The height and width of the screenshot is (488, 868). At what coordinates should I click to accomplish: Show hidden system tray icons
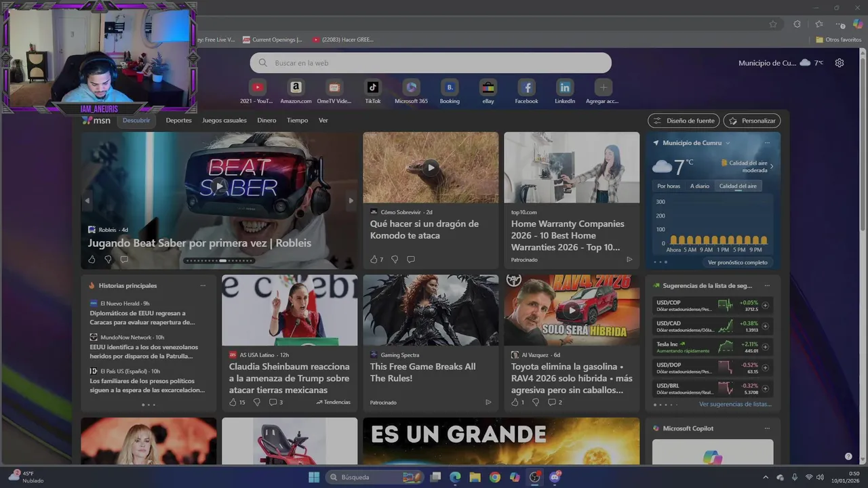click(x=766, y=477)
